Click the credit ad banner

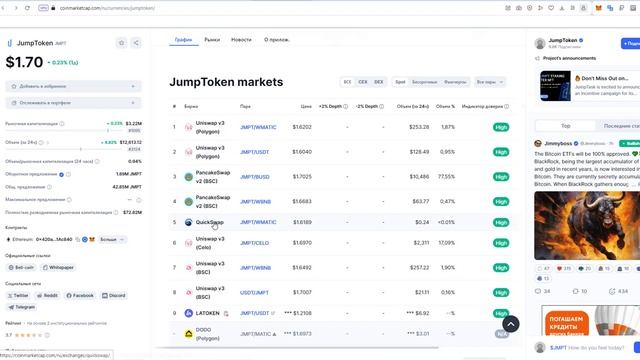pyautogui.click(x=591, y=320)
